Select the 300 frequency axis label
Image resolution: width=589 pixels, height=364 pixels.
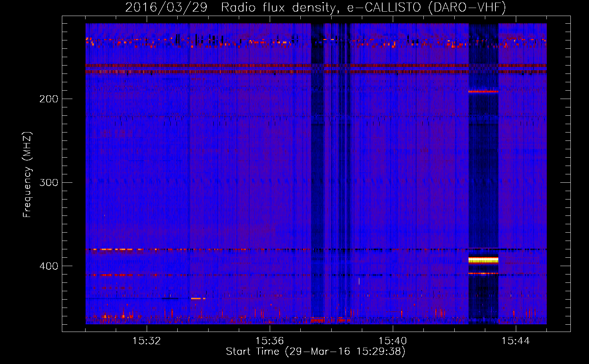[x=49, y=182]
